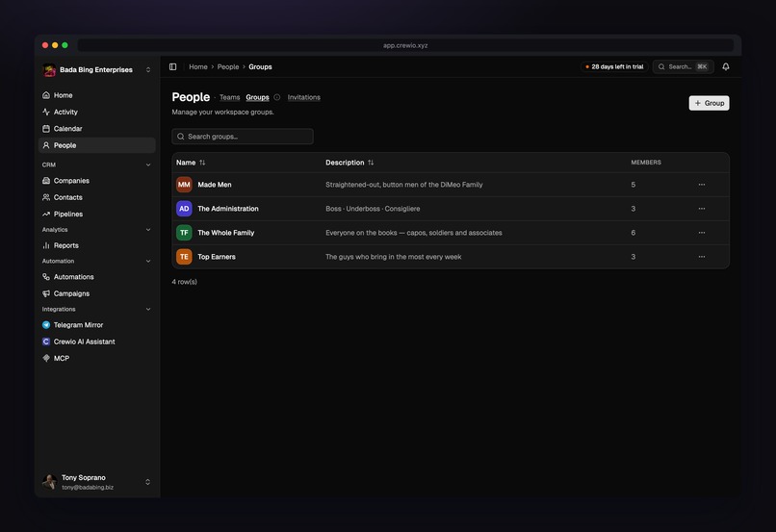Open Reports under Analytics
This screenshot has width=776, height=532.
pyautogui.click(x=96, y=245)
